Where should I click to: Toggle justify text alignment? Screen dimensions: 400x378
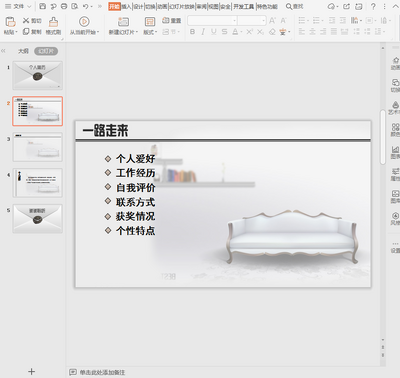click(334, 32)
